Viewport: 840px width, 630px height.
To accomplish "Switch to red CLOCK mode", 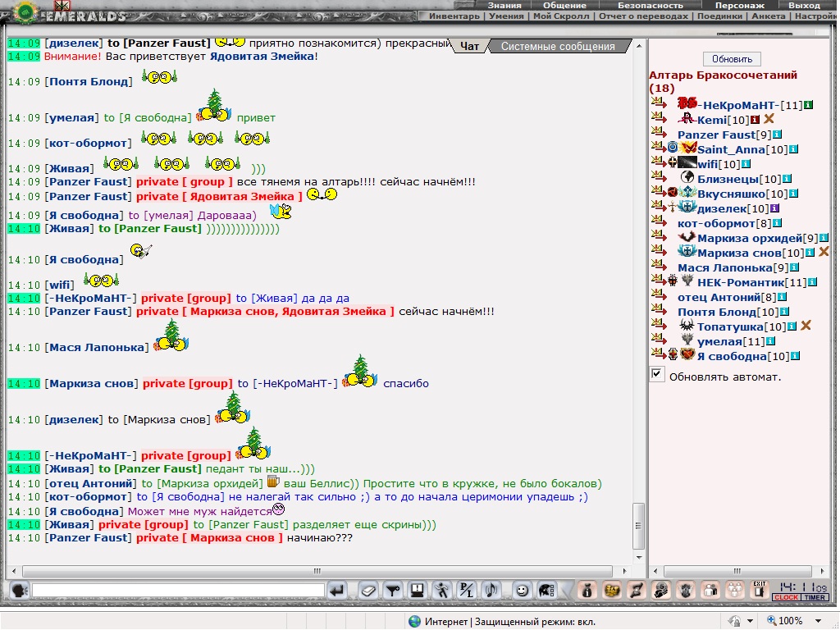I will (x=786, y=597).
